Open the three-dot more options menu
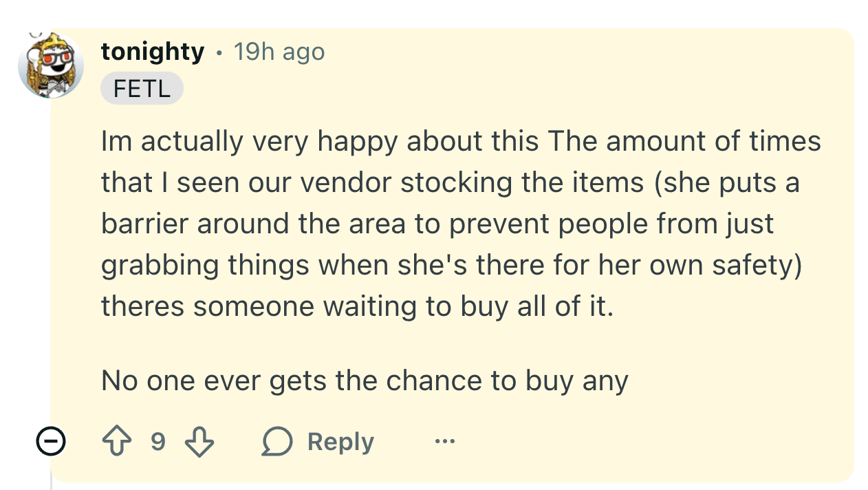Image resolution: width=868 pixels, height=490 pixels. (444, 441)
